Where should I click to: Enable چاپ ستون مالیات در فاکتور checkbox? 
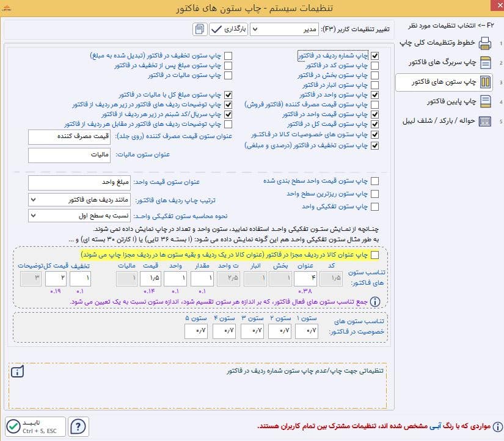(x=228, y=75)
